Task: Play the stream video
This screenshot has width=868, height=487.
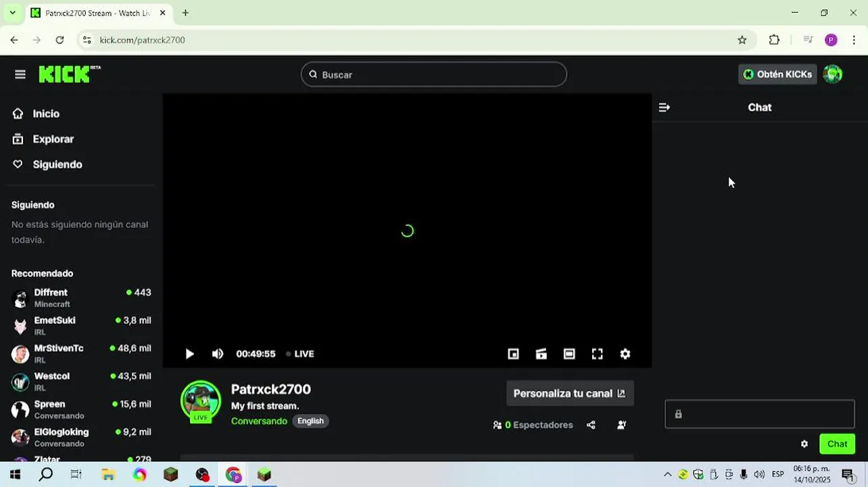Action: (189, 354)
